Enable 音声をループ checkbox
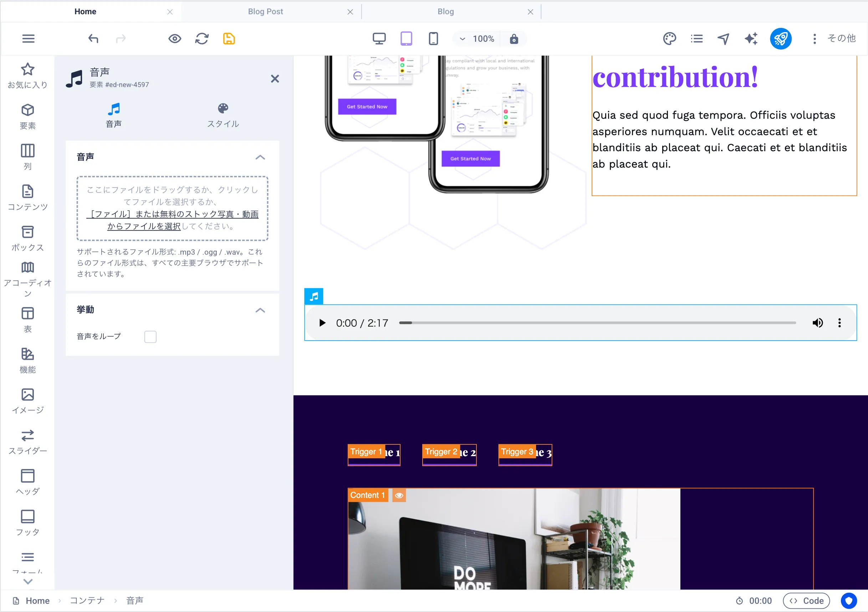This screenshot has height=612, width=868. click(x=150, y=336)
